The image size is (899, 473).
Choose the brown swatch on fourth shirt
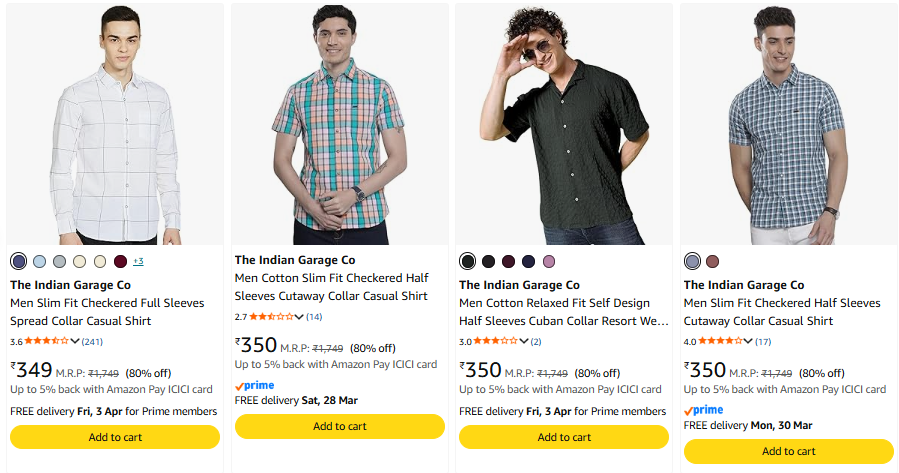[x=712, y=261]
